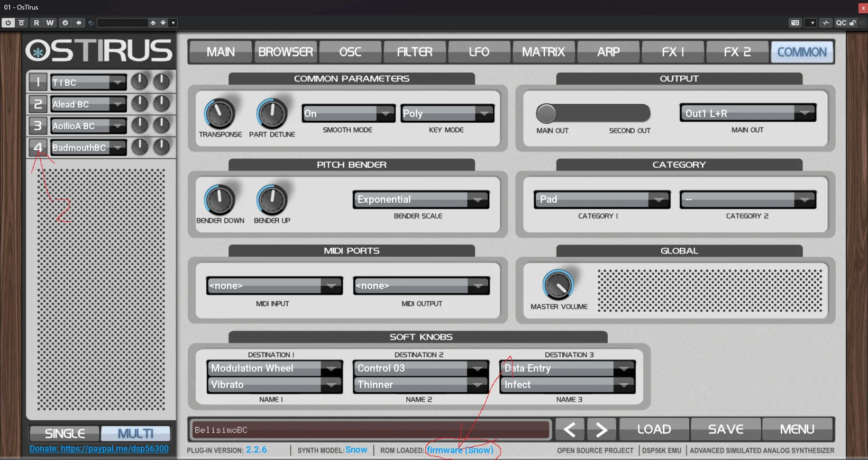Load the next program with the down arrow

pyautogui.click(x=163, y=23)
